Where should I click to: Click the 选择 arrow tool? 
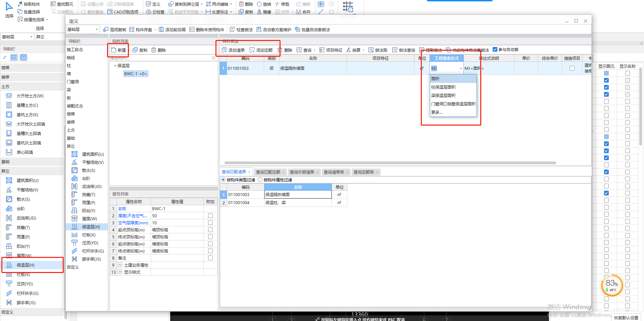9,9
